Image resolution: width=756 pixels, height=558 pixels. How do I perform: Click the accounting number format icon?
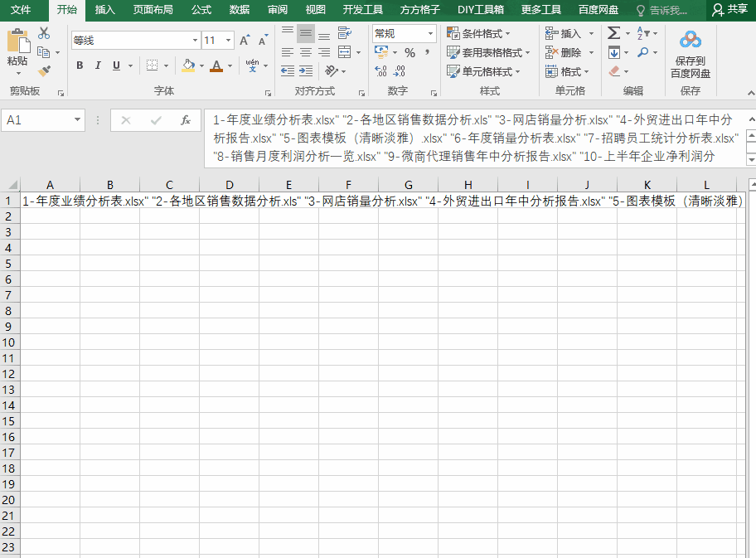click(x=380, y=51)
